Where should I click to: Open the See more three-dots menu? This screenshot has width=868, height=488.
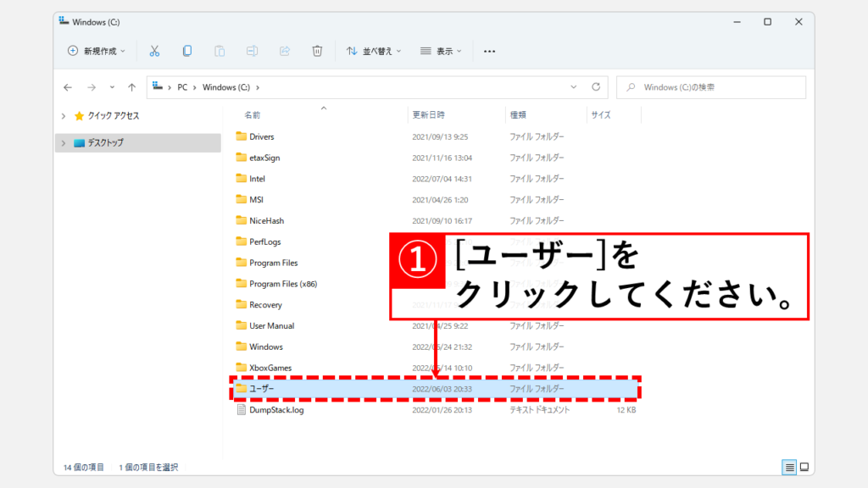tap(489, 51)
